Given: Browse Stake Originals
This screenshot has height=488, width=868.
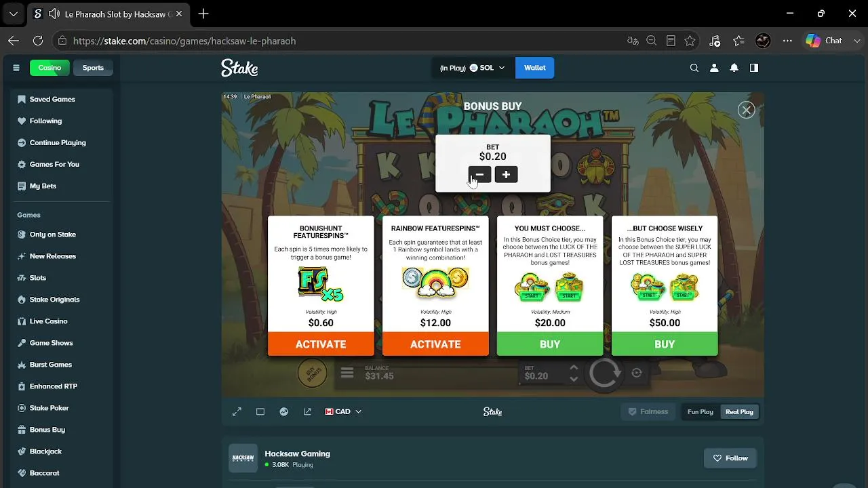Looking at the screenshot, I should [x=61, y=300].
